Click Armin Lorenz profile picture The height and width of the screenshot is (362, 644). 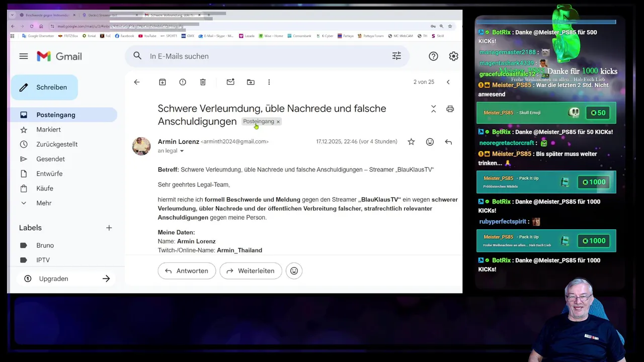pyautogui.click(x=141, y=146)
